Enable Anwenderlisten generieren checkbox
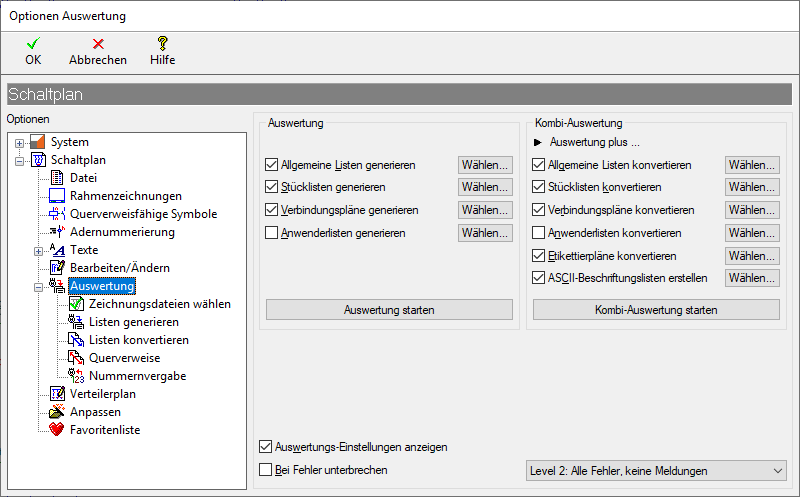Image resolution: width=800 pixels, height=497 pixels. 272,233
